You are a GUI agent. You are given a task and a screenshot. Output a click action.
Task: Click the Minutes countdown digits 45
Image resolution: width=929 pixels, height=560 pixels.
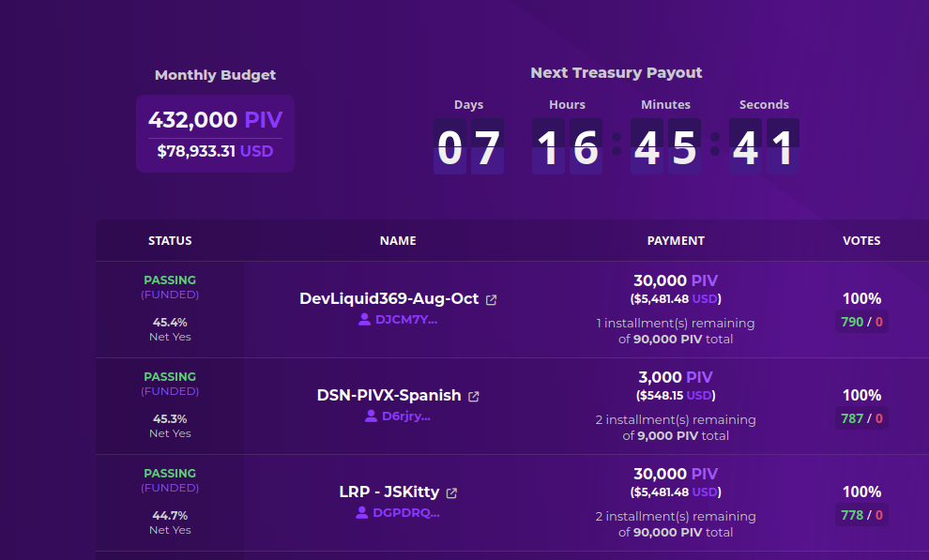[x=665, y=146]
